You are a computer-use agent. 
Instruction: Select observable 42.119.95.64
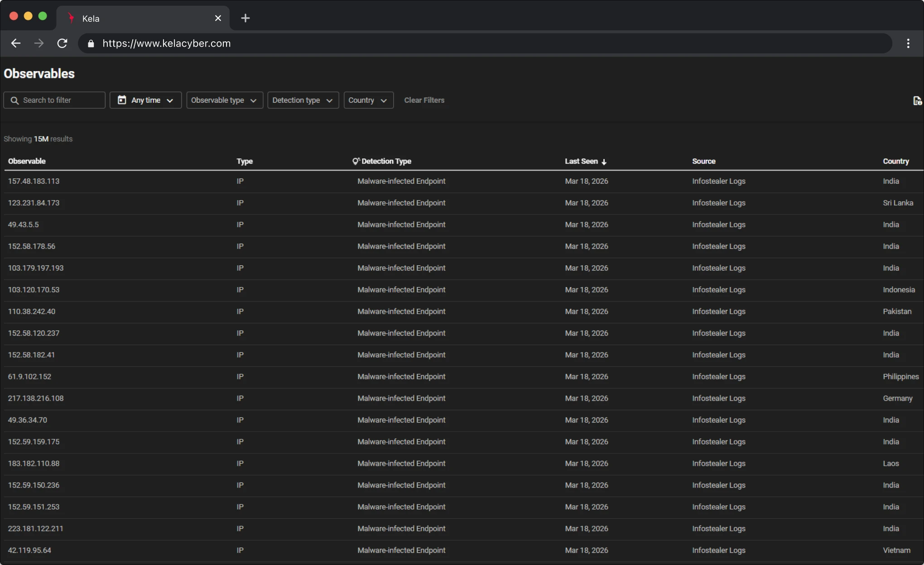click(x=29, y=551)
